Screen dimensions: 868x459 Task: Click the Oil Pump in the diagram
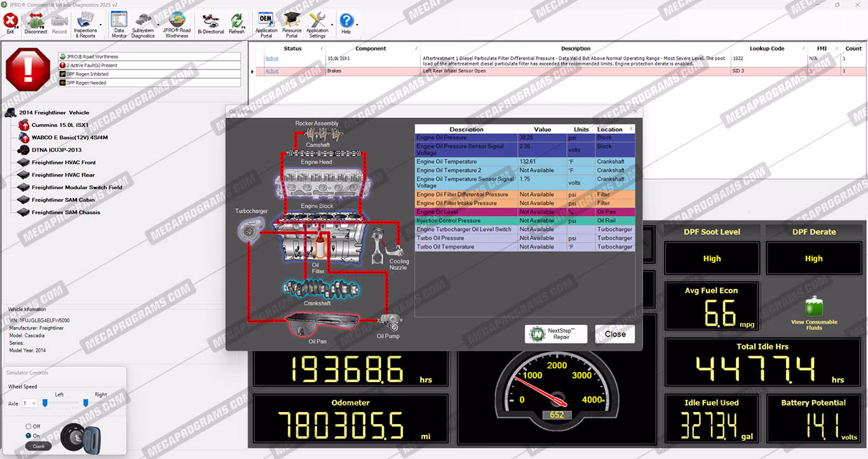click(x=390, y=322)
